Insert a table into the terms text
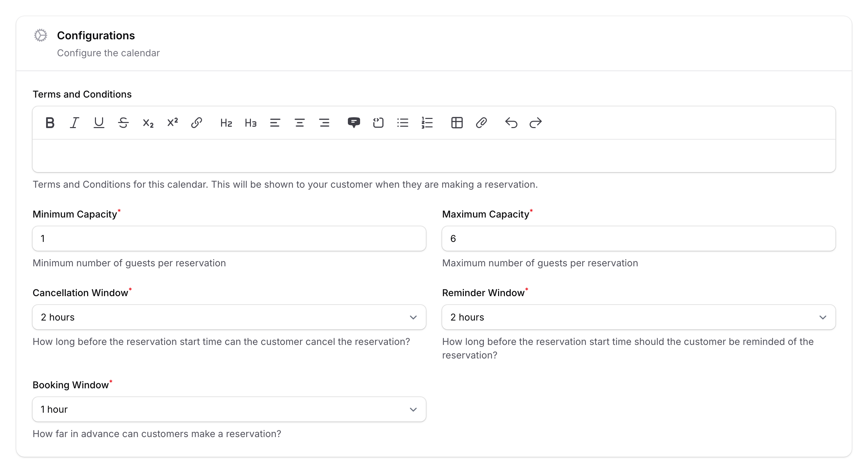 tap(457, 123)
